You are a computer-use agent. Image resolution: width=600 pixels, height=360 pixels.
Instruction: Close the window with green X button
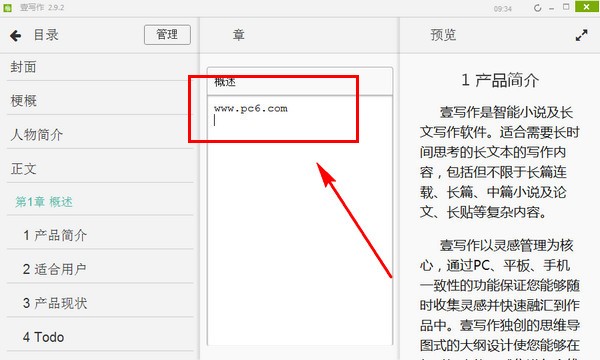pyautogui.click(x=587, y=7)
